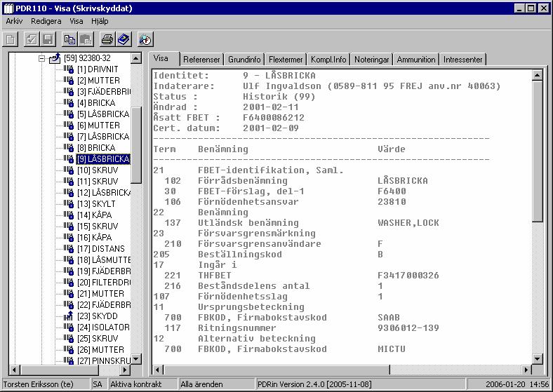Viewport: 553px width, 392px height.
Task: Click the tree panel scroll right arrow
Action: click(x=125, y=370)
